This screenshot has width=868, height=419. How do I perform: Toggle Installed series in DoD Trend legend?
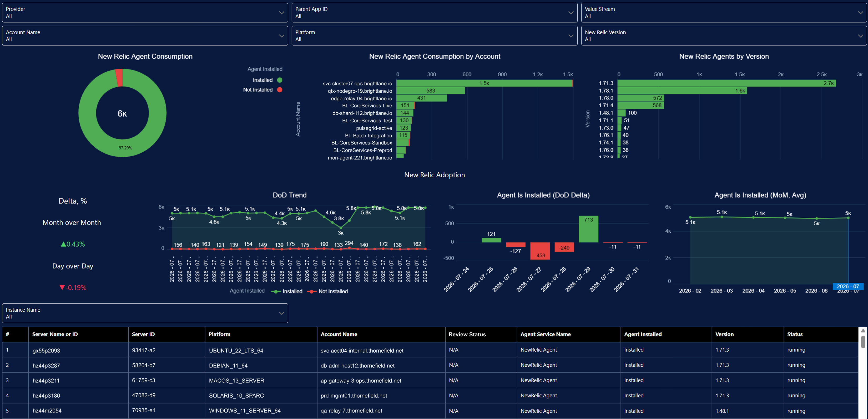click(x=287, y=291)
